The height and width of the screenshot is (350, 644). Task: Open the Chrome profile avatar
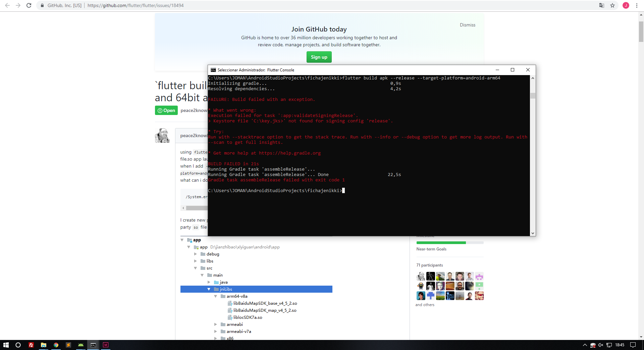coord(626,5)
